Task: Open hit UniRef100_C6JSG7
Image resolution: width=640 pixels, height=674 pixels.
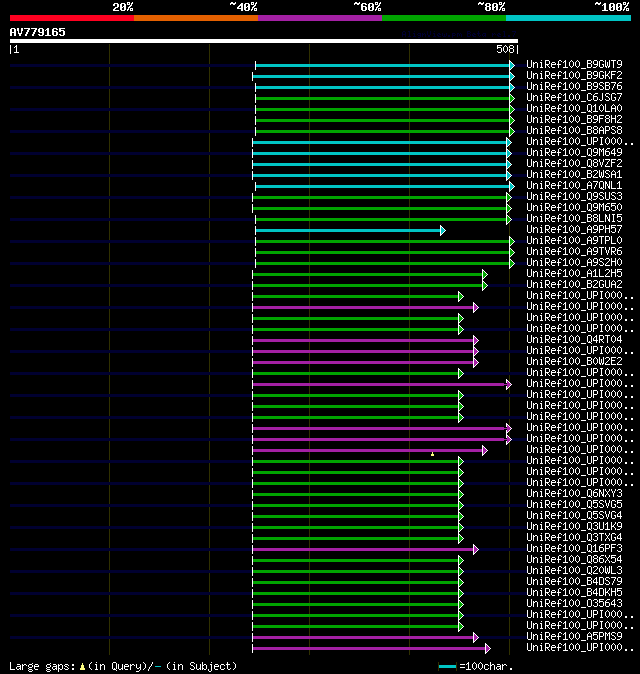Action: pos(574,98)
